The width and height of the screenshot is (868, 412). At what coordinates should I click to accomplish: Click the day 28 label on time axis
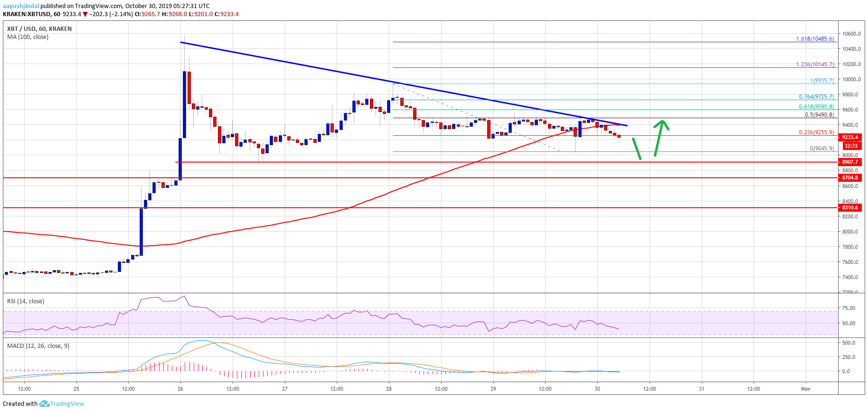389,389
